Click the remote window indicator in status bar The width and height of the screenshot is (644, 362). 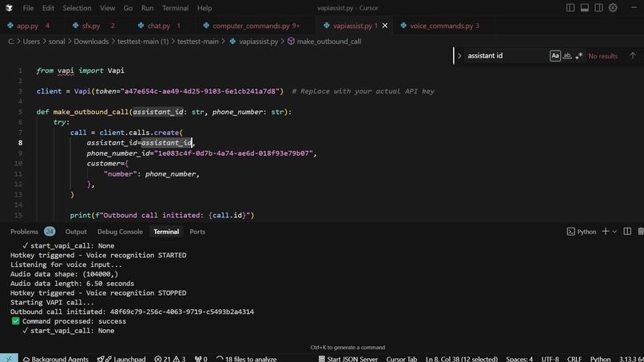[x=9, y=358]
